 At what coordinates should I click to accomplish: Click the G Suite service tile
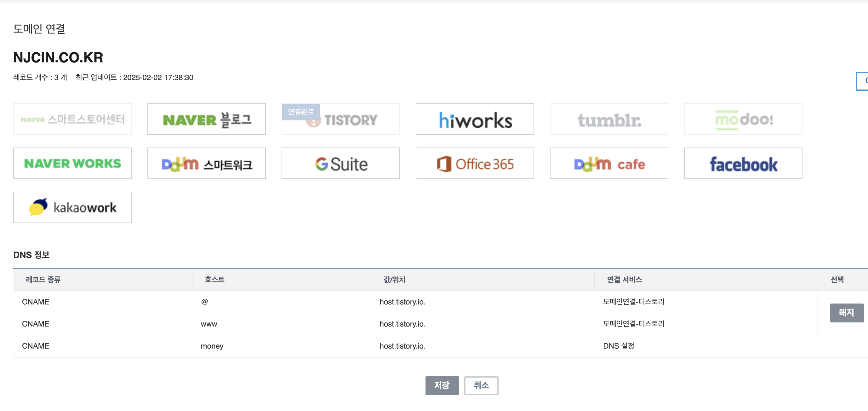[x=340, y=163]
